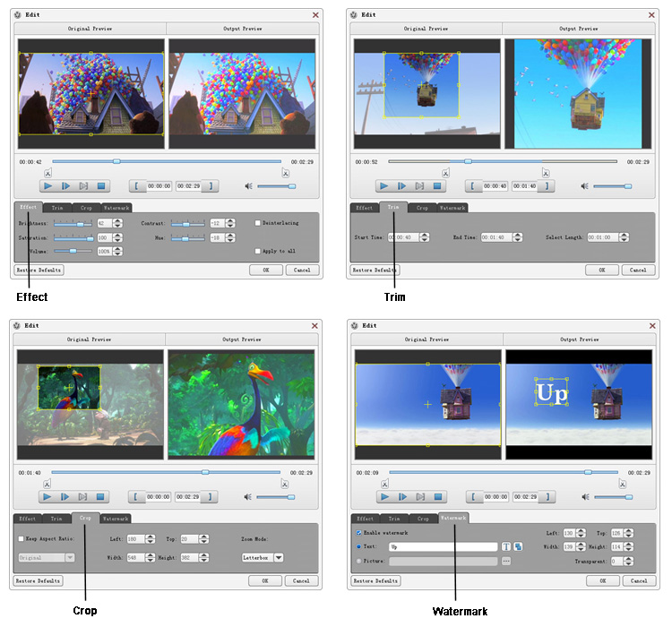Click Cancel in the Crop window
The image size is (672, 627).
(301, 580)
